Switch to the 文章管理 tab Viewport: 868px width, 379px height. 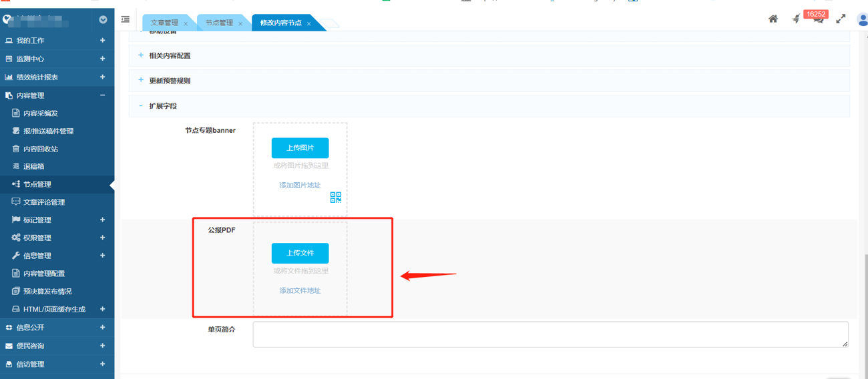point(164,23)
